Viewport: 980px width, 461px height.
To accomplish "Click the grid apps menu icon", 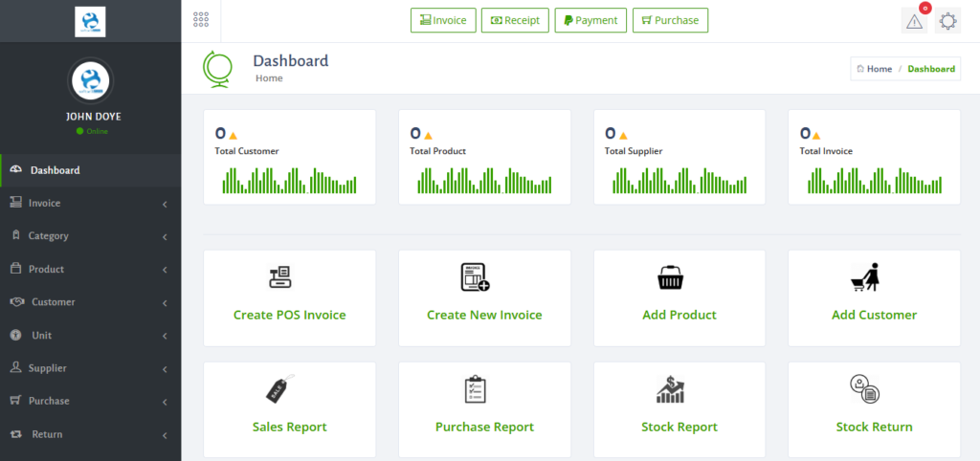I will click(x=201, y=20).
